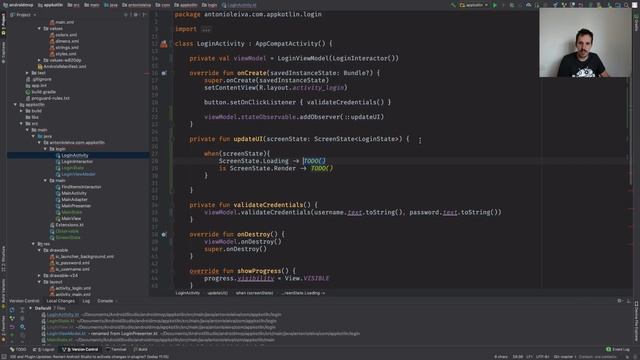
Task: Click LoginActivity.kt in navigation bar
Action: point(239,5)
